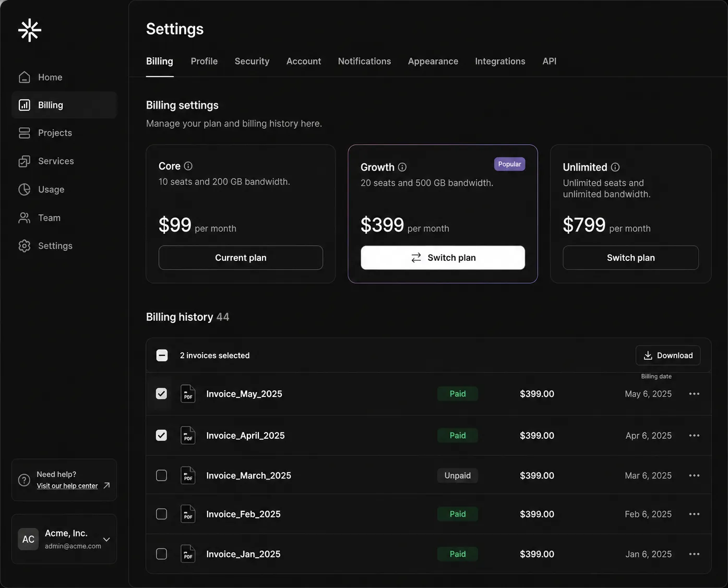Open Settings in the sidebar

(64, 246)
